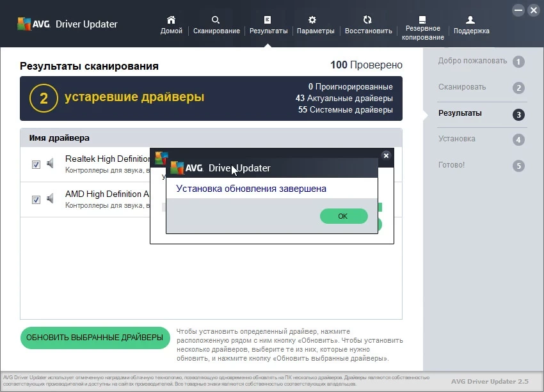Close the install progress dialog with X
Viewport: 544px width, 392px height.
click(386, 155)
